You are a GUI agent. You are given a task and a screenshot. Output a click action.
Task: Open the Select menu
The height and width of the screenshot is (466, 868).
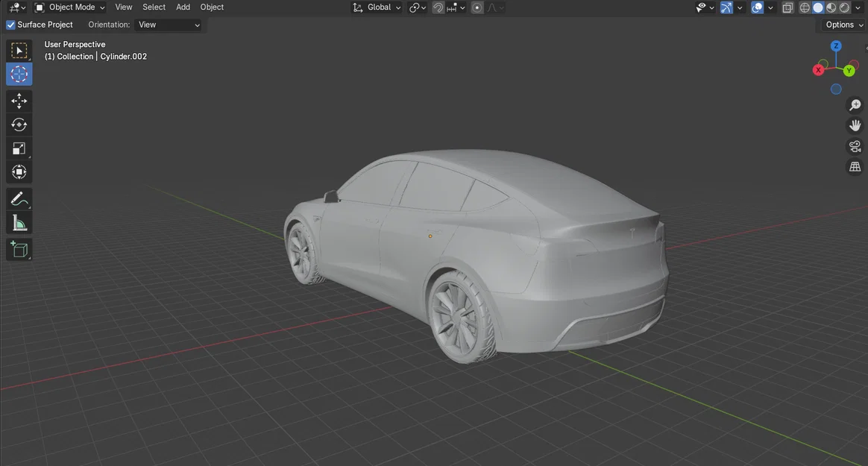(154, 7)
